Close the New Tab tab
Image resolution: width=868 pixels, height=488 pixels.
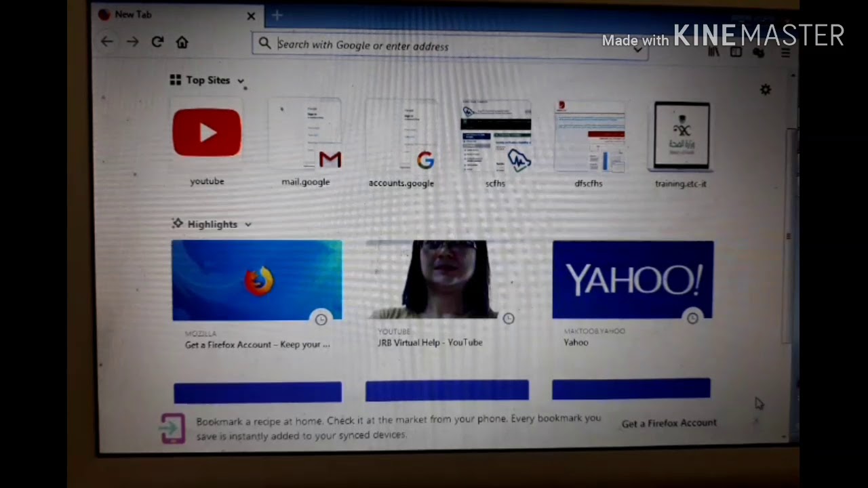[251, 16]
